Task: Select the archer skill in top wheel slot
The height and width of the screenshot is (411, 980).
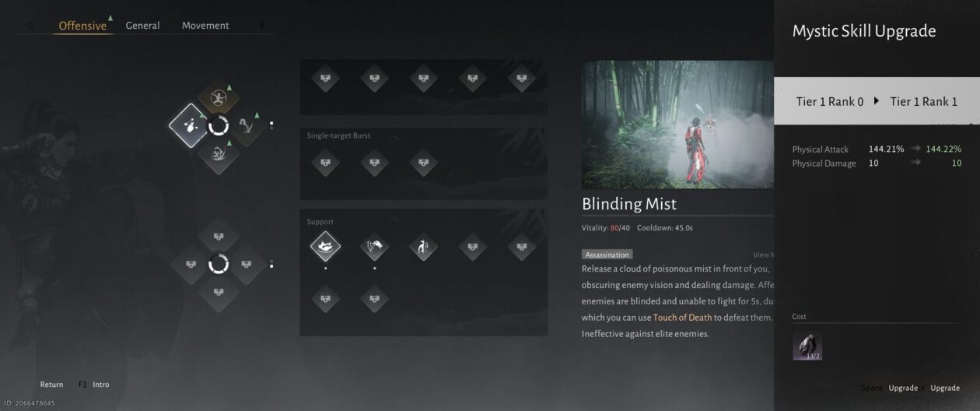Action: (x=219, y=97)
